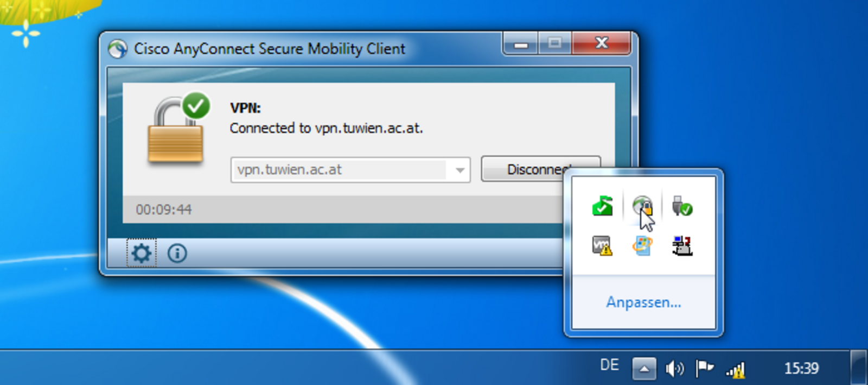Open the volume speaker icon in taskbar
The width and height of the screenshot is (868, 385).
674,369
